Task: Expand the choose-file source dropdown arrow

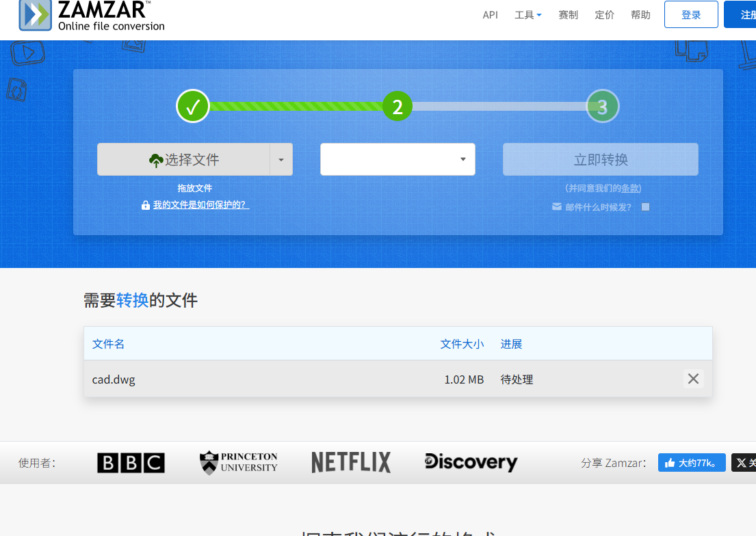Action: point(281,159)
